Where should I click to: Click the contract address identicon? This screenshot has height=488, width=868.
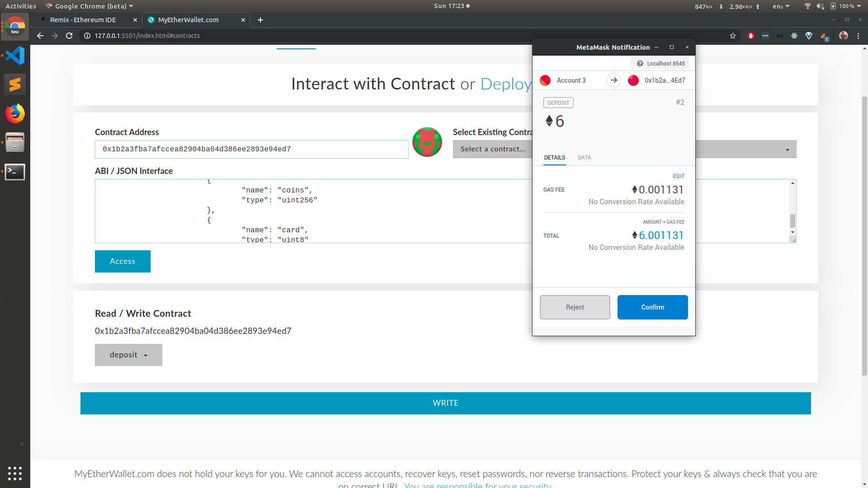tap(427, 142)
